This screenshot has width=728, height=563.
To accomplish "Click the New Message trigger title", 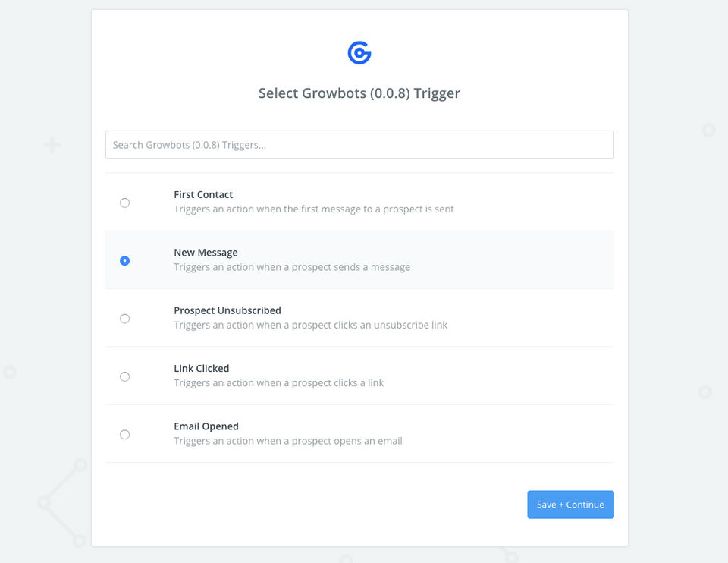I will (x=206, y=253).
